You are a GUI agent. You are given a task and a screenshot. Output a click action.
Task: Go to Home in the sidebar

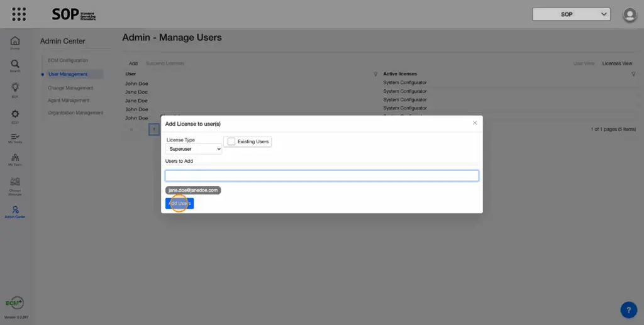(x=15, y=42)
